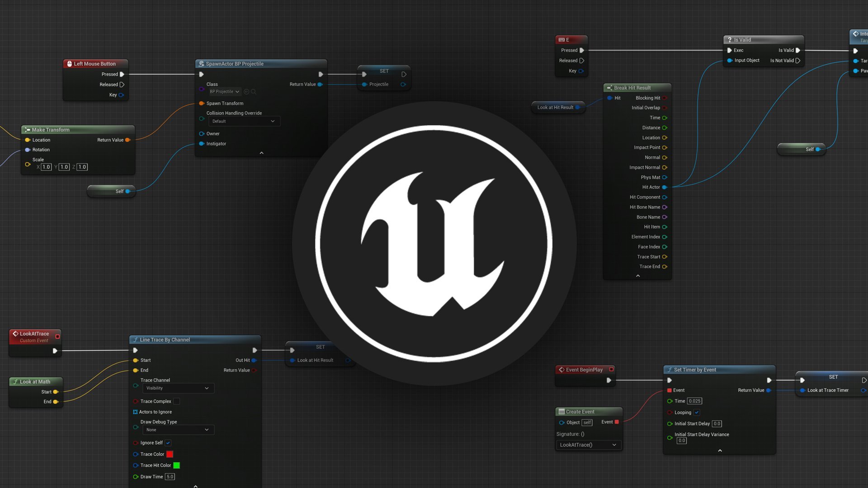Screen dimensions: 868x488
Task: Click the SpawnActor BP Projectile node icon
Action: pos(202,63)
